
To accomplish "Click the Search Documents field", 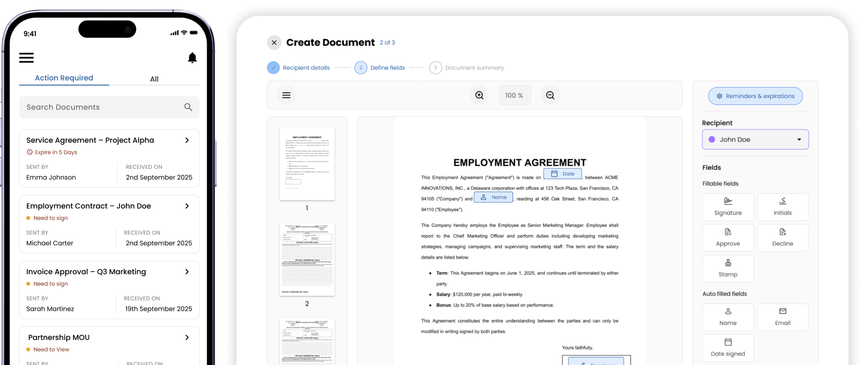I will point(101,107).
